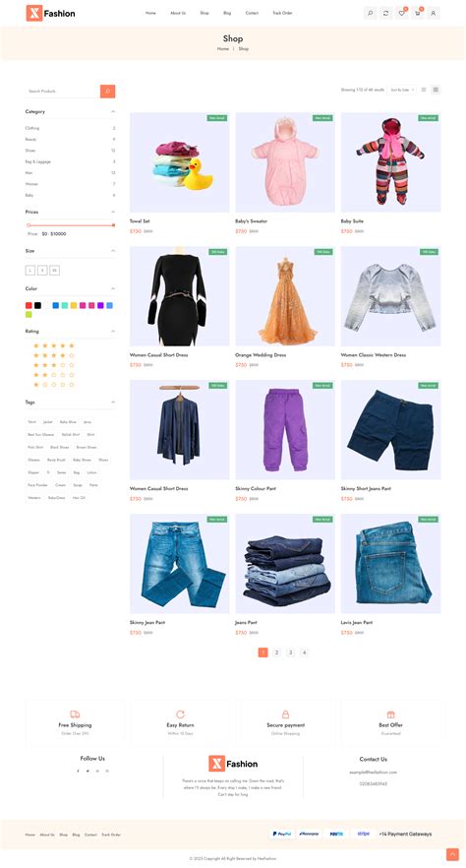466x868 pixels.
Task: Click the orange product search button
Action: (108, 91)
